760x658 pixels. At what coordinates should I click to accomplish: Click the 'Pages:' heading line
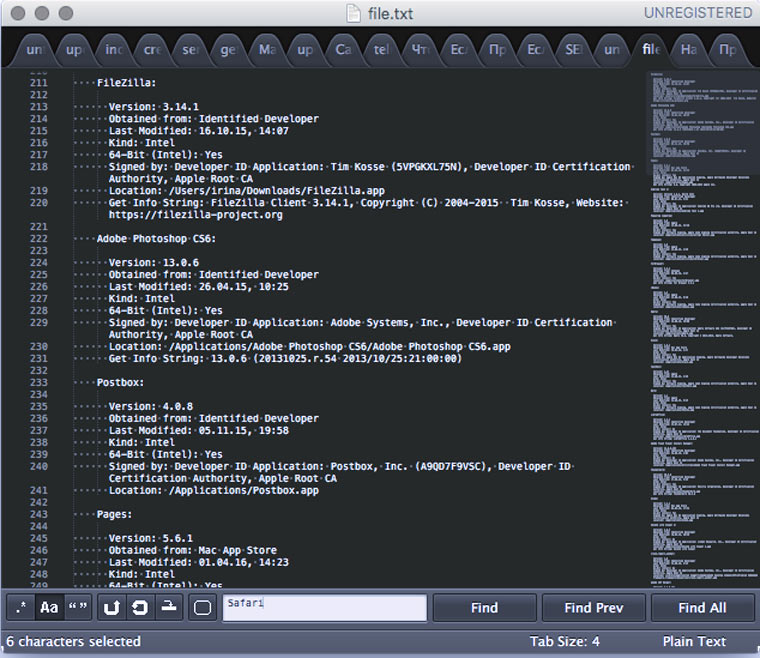click(114, 515)
